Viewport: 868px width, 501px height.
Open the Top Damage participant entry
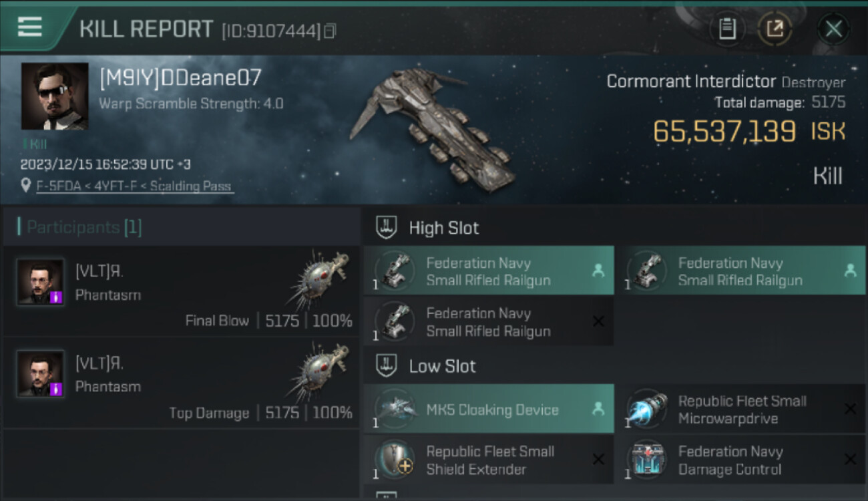(182, 383)
